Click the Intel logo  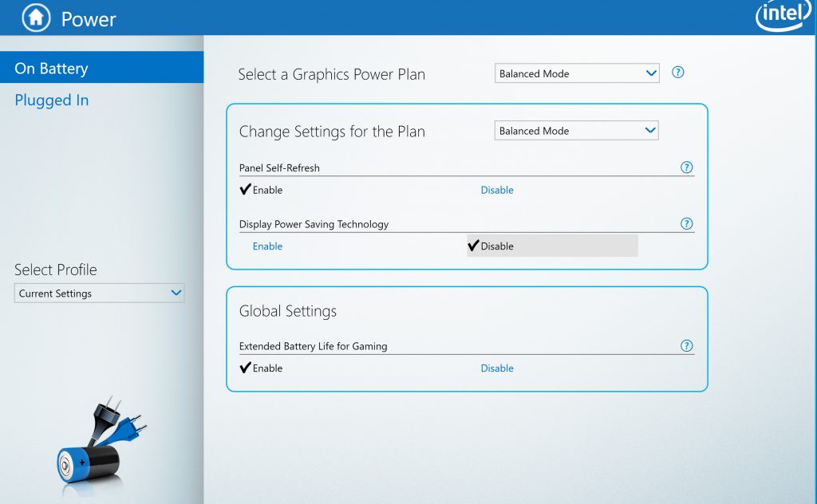[783, 14]
